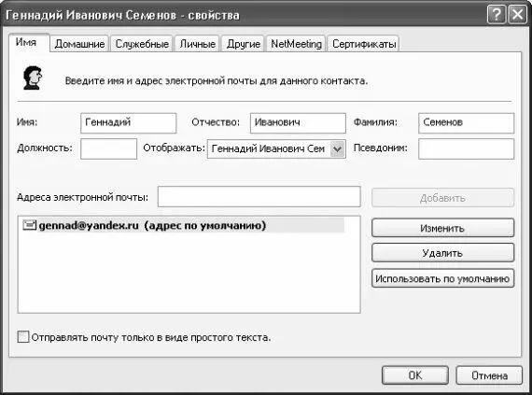Open the NetMeeting tab

point(296,44)
